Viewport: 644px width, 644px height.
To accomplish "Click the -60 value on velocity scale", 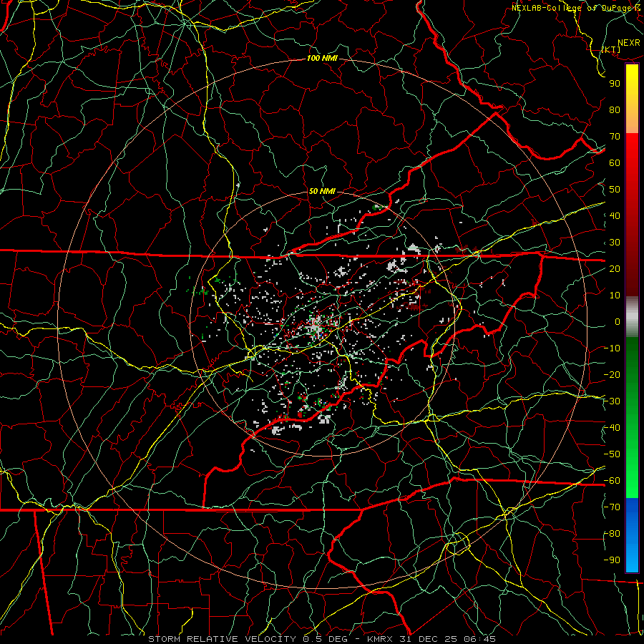I will [x=612, y=481].
